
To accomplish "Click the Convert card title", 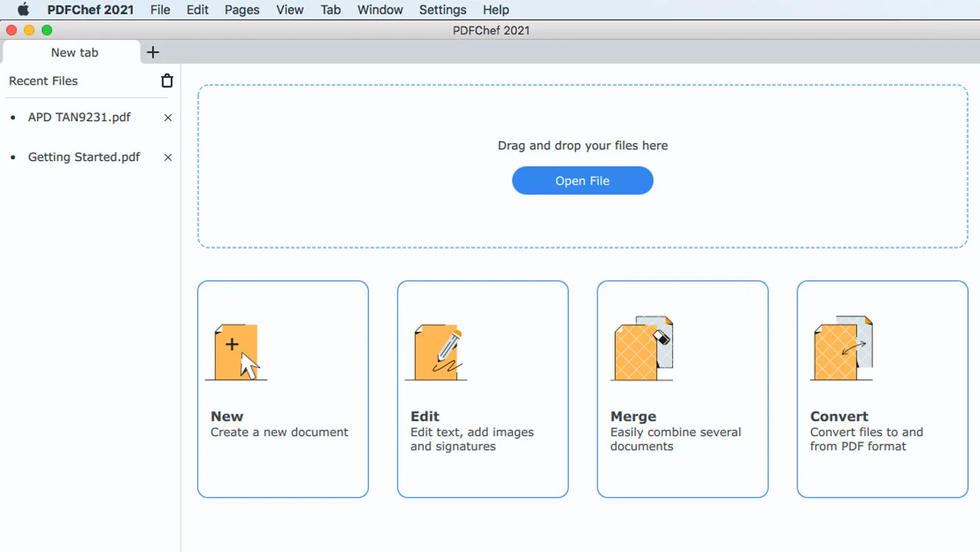I will click(839, 417).
